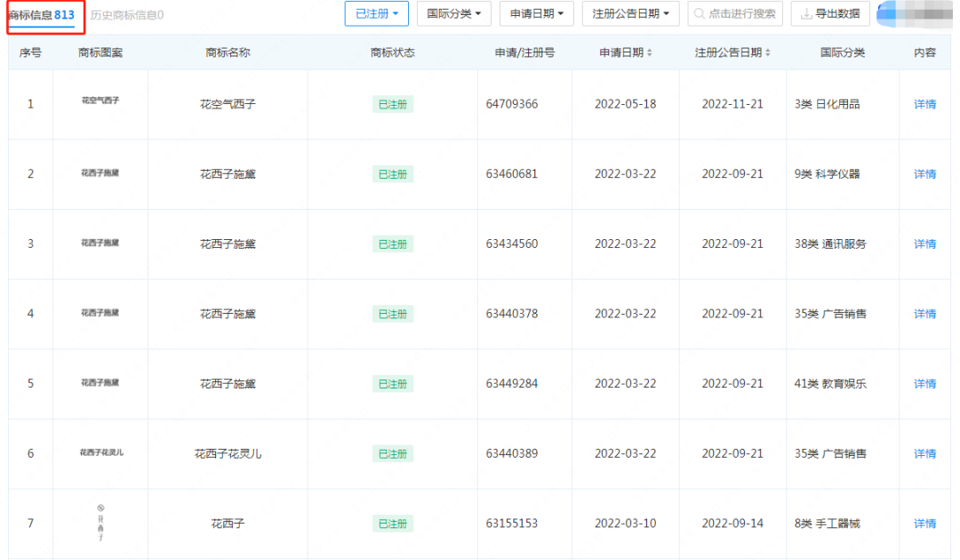The image size is (960, 560).
Task: Click the 商标状态 column header
Action: pos(393,52)
